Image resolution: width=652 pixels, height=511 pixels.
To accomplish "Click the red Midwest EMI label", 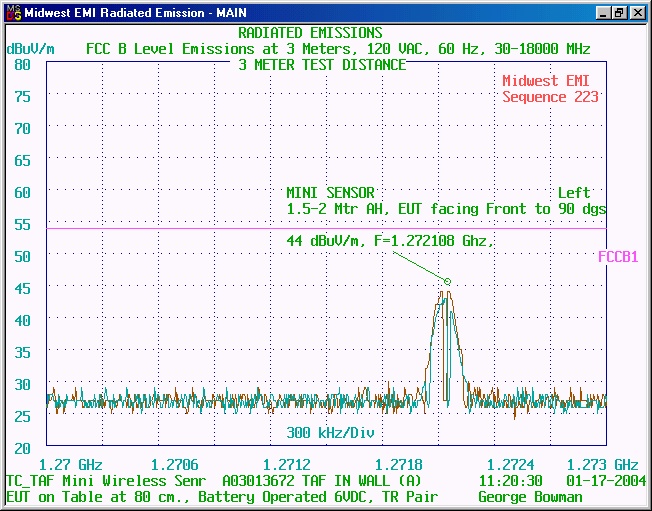I will pyautogui.click(x=550, y=81).
